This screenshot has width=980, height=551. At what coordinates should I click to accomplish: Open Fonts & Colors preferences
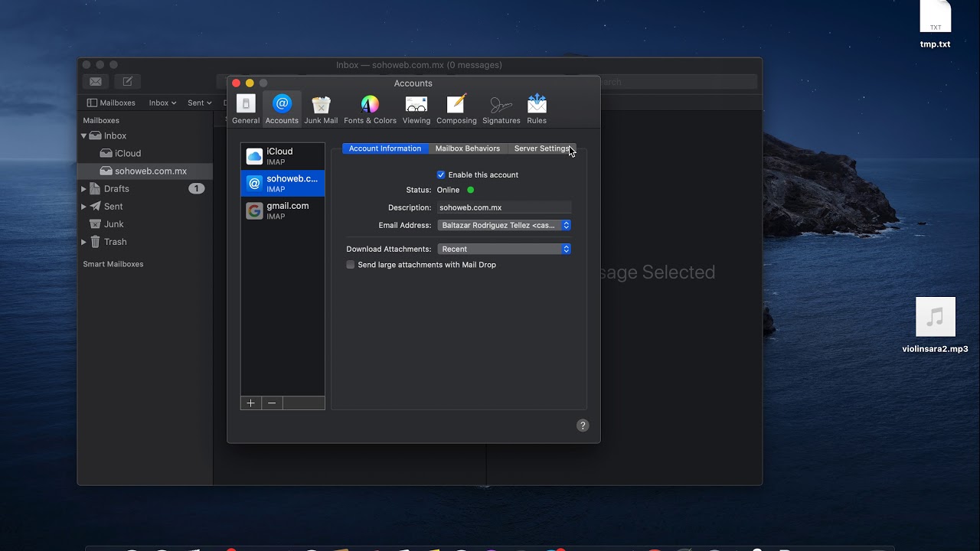pyautogui.click(x=370, y=109)
